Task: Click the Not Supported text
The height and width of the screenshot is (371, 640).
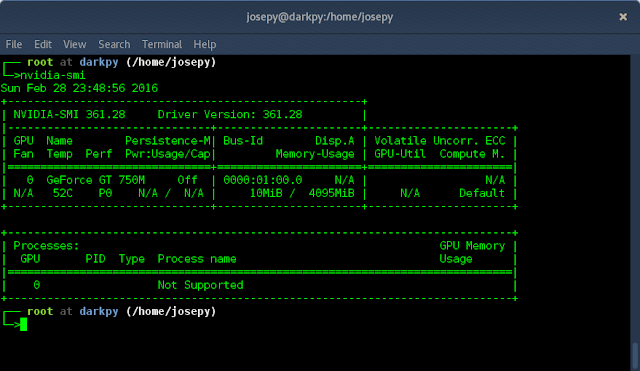Action: coord(200,285)
